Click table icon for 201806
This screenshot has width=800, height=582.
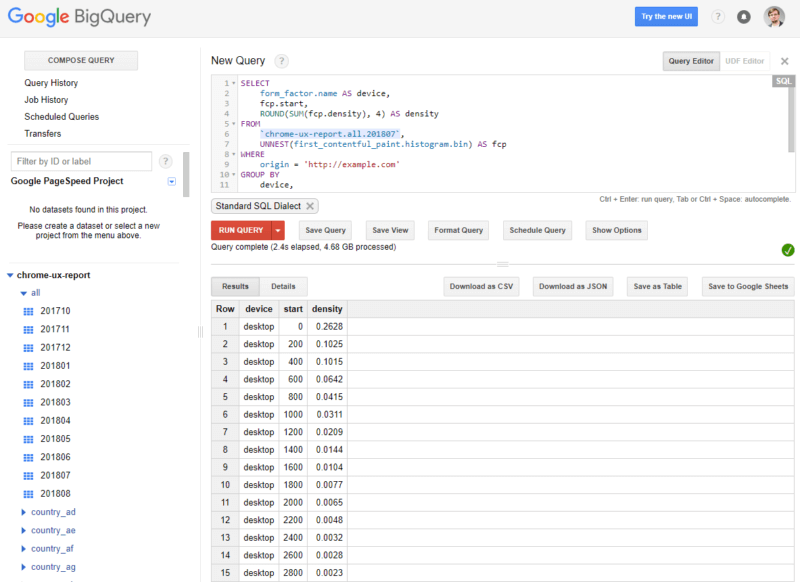point(29,458)
